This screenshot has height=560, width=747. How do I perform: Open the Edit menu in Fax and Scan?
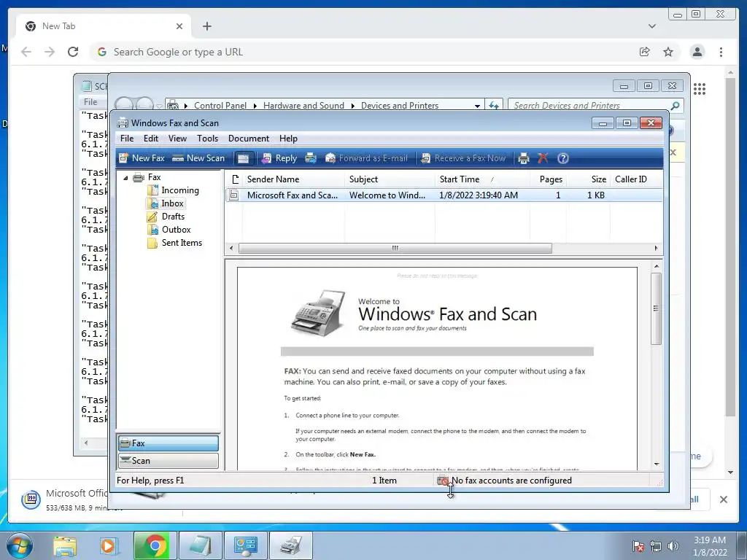point(150,139)
